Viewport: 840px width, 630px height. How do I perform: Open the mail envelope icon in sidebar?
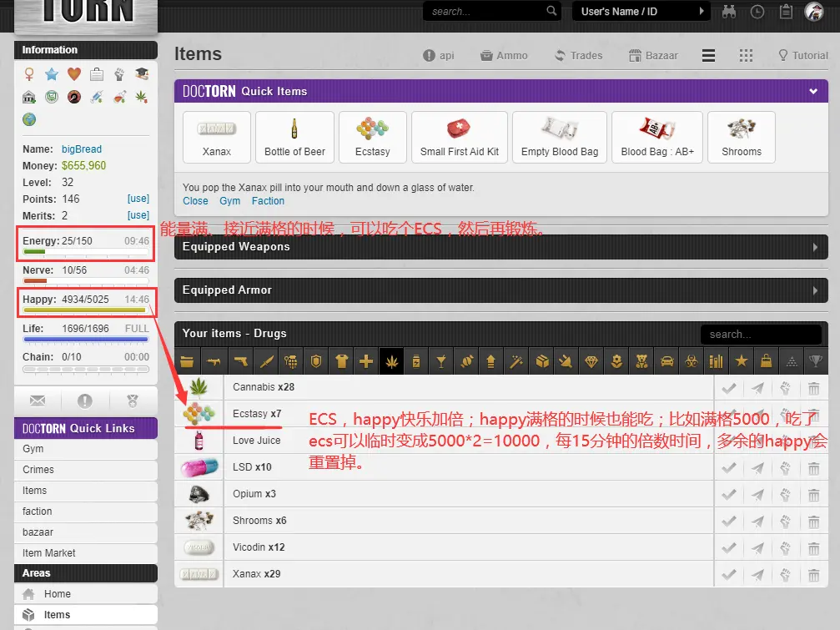click(x=38, y=401)
